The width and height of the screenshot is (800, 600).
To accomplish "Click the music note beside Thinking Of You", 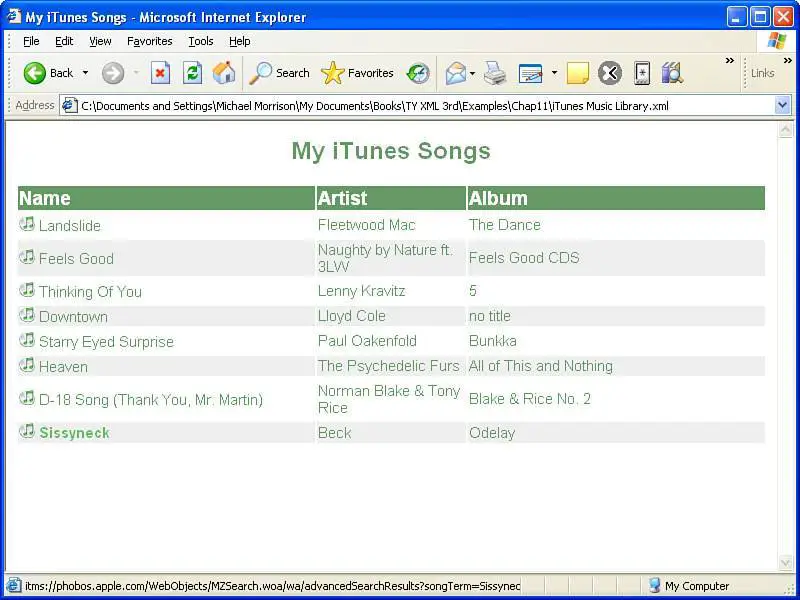I will point(27,290).
